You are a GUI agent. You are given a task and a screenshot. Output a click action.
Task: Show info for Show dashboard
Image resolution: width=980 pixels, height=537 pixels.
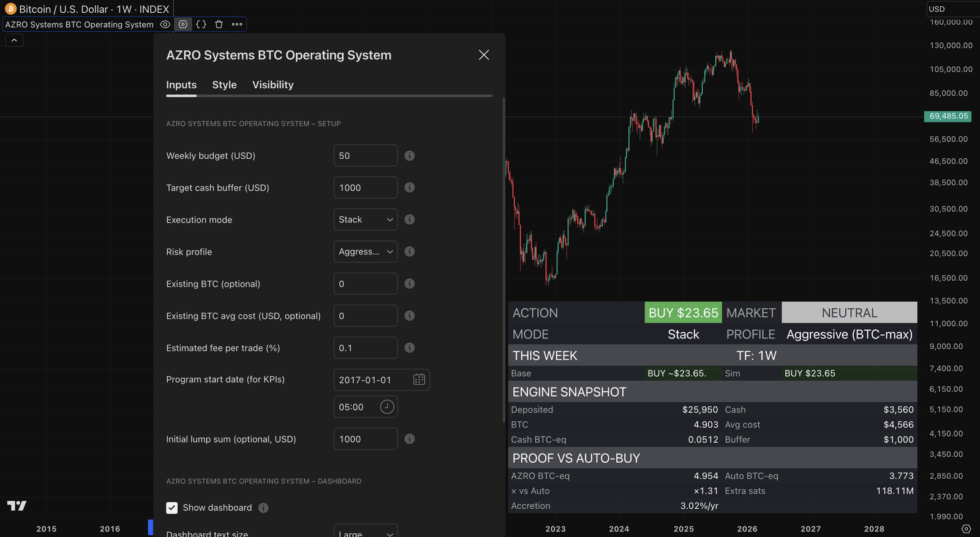tap(263, 508)
